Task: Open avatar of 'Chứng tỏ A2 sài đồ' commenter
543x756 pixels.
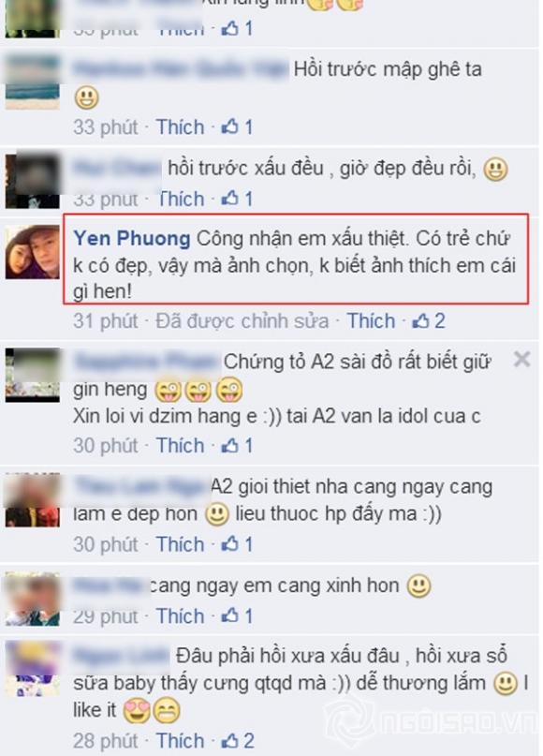Action: click(32, 375)
